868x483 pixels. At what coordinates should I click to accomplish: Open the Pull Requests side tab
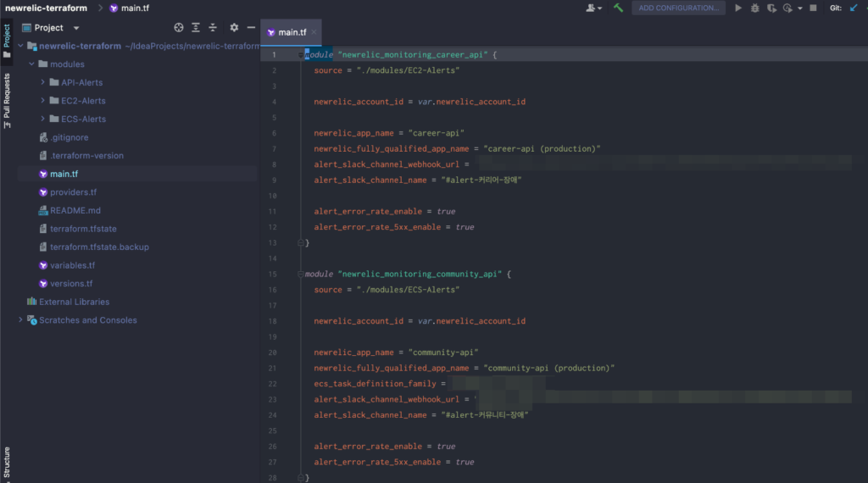(x=7, y=101)
